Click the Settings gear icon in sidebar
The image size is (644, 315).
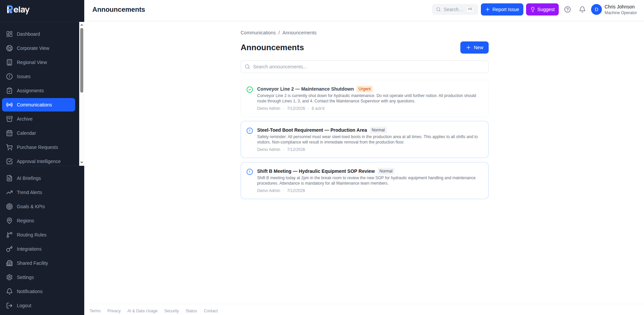tap(9, 277)
